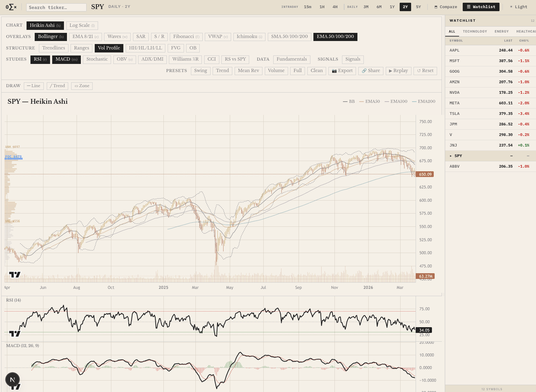Enable OB structure

point(193,48)
